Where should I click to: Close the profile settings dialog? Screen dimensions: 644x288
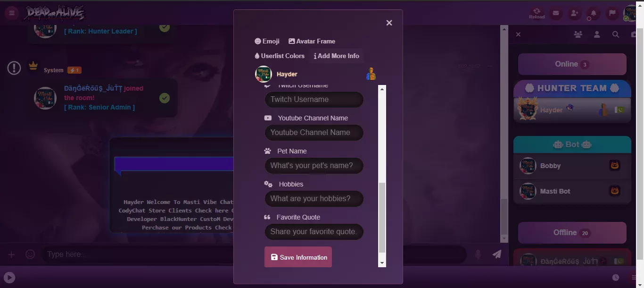[389, 23]
